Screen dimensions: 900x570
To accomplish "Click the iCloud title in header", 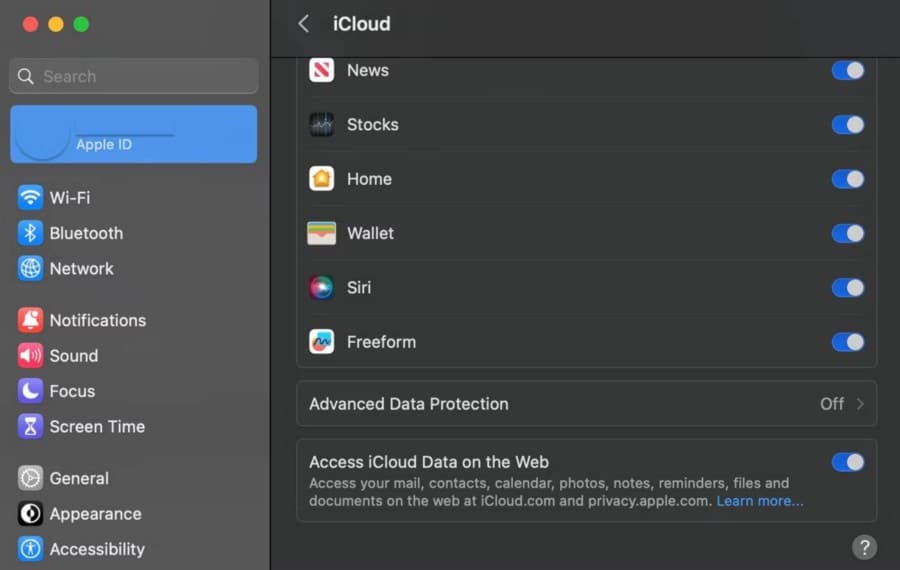I will pyautogui.click(x=362, y=24).
